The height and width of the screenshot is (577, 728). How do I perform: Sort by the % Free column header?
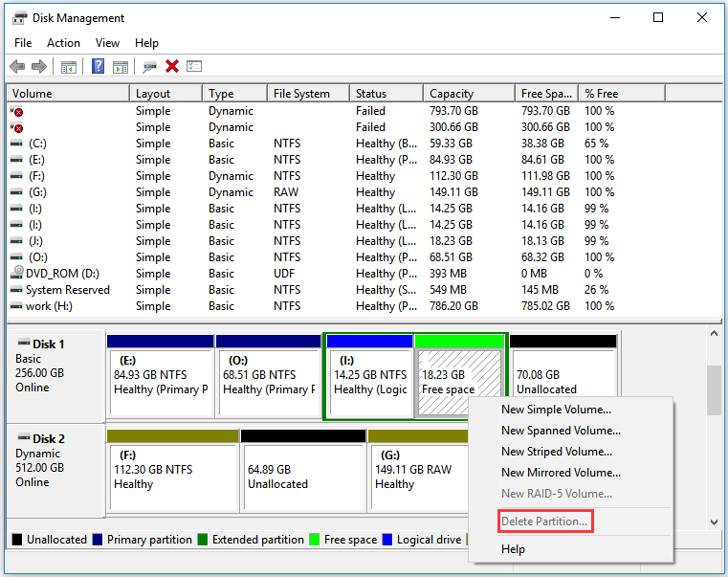tap(622, 94)
